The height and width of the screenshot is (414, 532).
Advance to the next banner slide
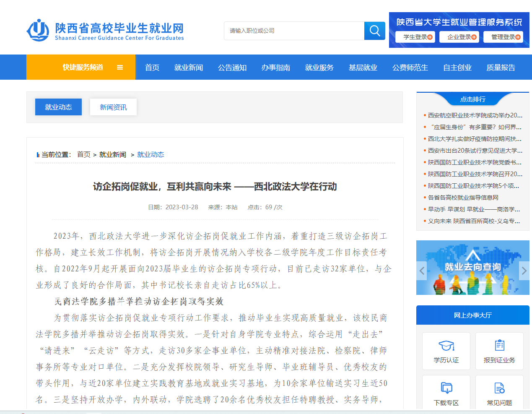pyautogui.click(x=524, y=271)
